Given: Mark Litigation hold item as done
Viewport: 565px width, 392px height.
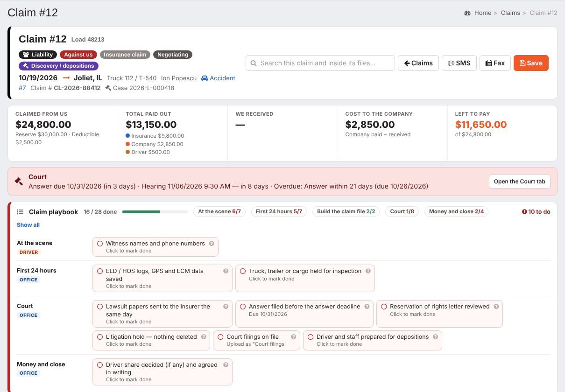Looking at the screenshot, I should pyautogui.click(x=100, y=337).
